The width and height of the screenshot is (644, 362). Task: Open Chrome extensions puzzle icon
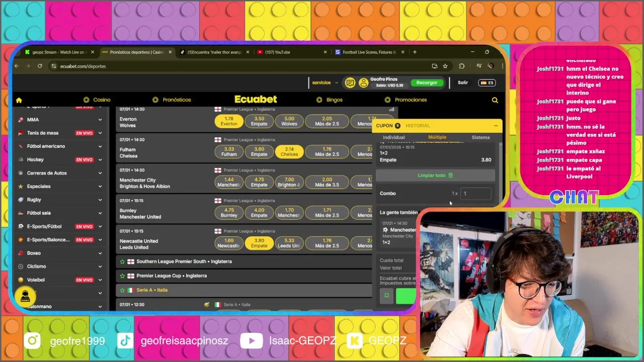(x=461, y=66)
